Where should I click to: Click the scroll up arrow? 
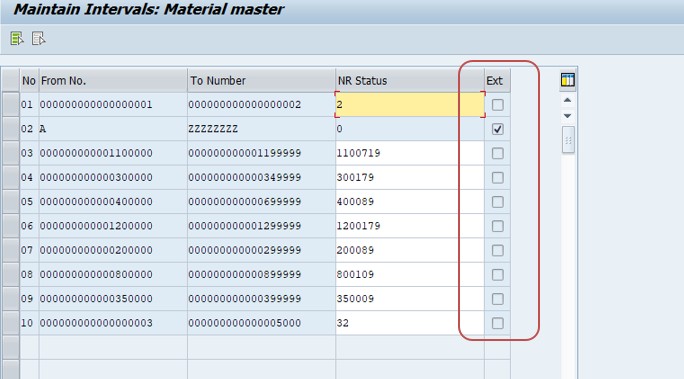568,100
